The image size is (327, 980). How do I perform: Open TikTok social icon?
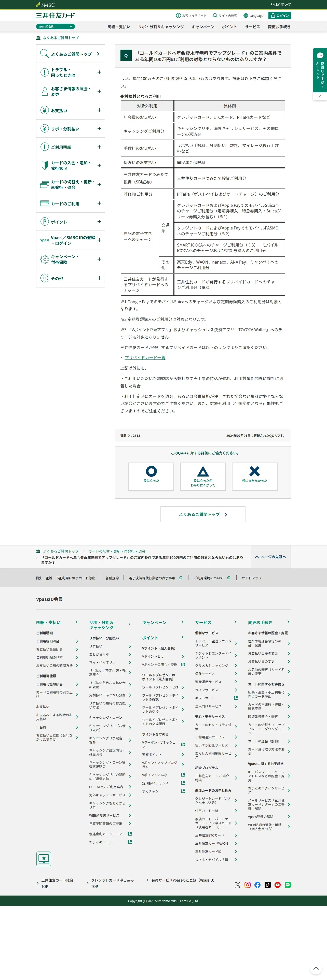[x=268, y=885]
